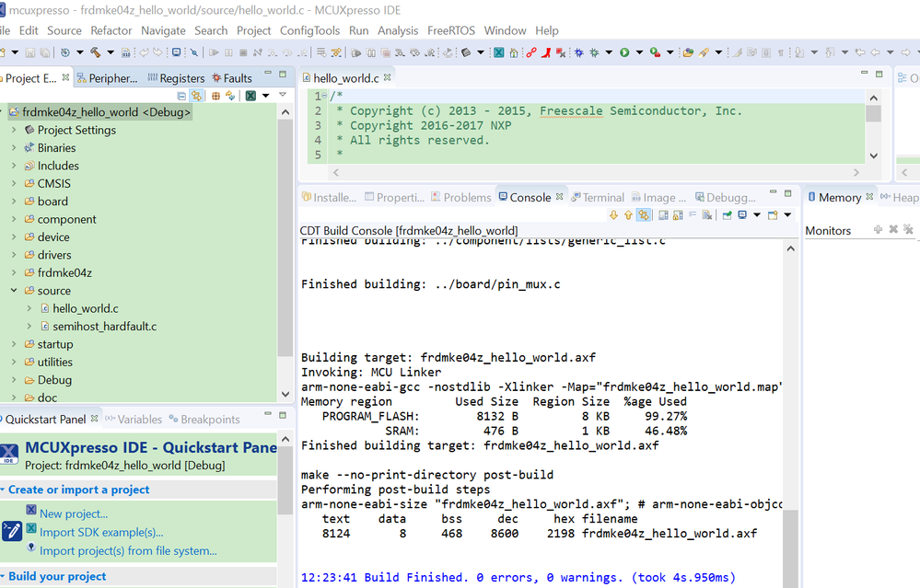The height and width of the screenshot is (588, 920).
Task: Click Open Console icon in console toolbar
Action: pos(773,215)
